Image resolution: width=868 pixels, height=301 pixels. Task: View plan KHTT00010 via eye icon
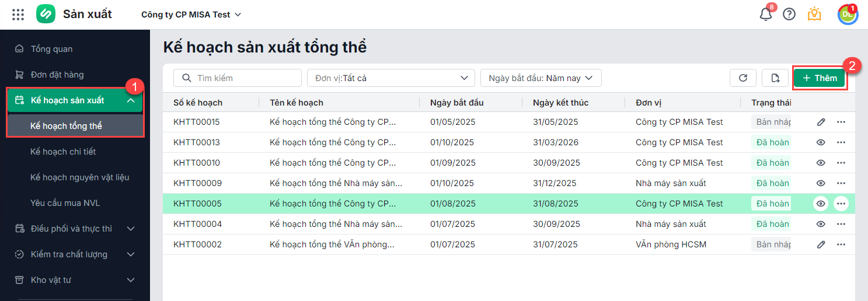click(x=821, y=163)
